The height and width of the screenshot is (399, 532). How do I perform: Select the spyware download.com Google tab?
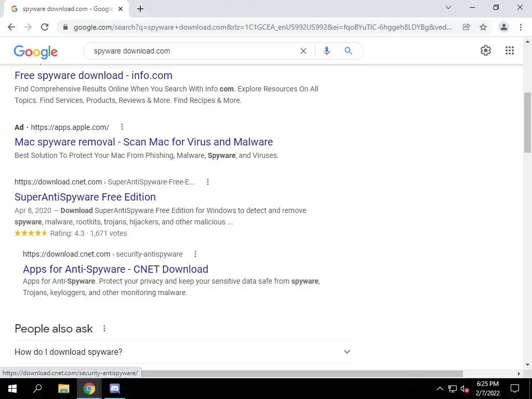[66, 9]
